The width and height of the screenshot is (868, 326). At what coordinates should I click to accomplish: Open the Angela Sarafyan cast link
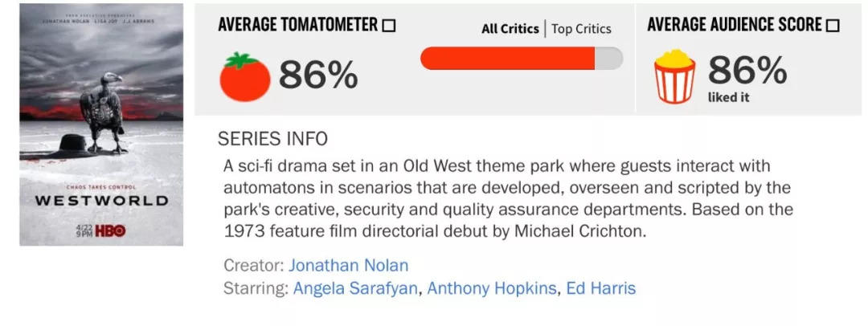click(355, 288)
